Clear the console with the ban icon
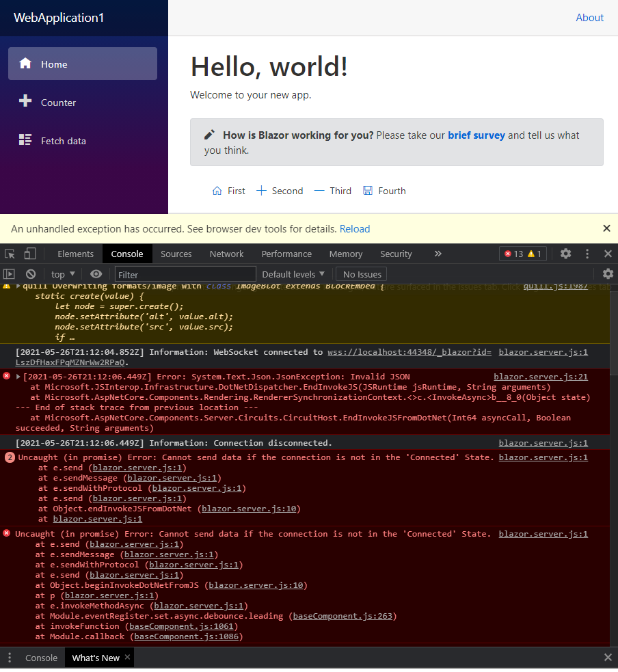 point(29,273)
